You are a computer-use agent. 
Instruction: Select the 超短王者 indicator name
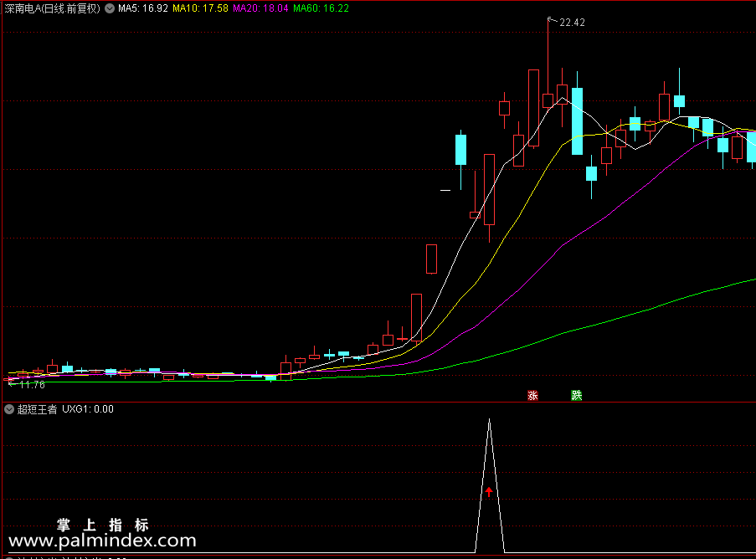[37, 409]
